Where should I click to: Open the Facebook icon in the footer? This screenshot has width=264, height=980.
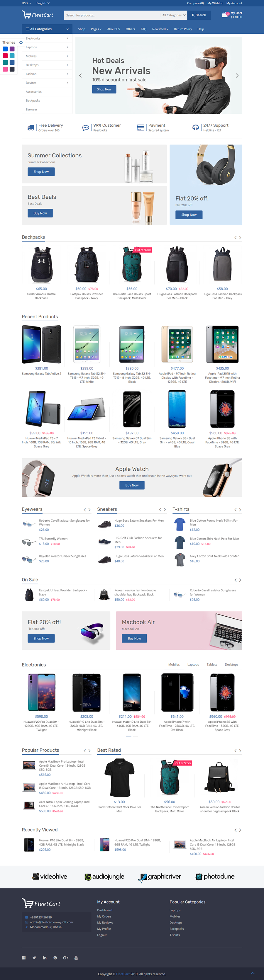[24, 957]
